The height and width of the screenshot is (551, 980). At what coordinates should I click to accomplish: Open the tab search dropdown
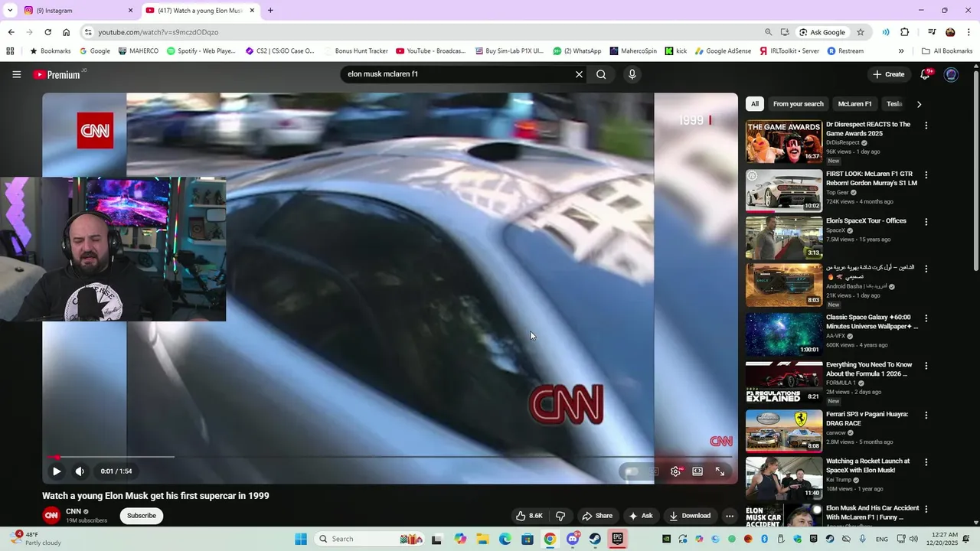click(x=10, y=11)
